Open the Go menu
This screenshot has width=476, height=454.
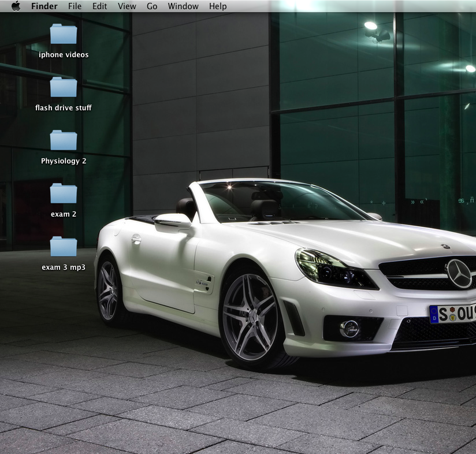click(152, 6)
